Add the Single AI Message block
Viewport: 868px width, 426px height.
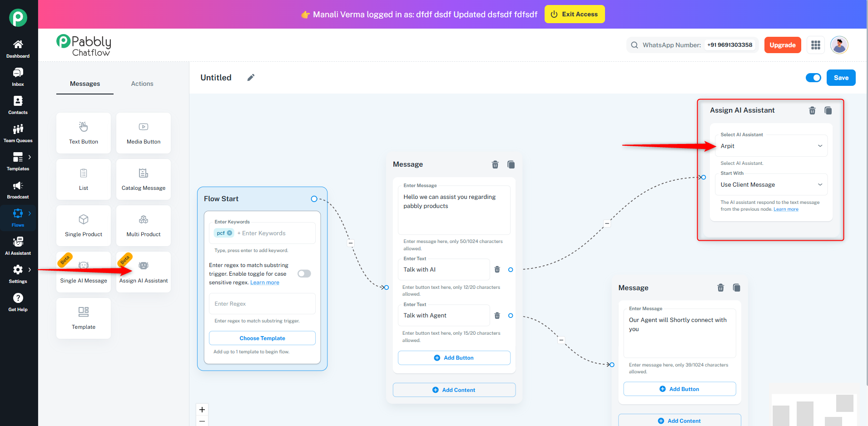pyautogui.click(x=84, y=272)
